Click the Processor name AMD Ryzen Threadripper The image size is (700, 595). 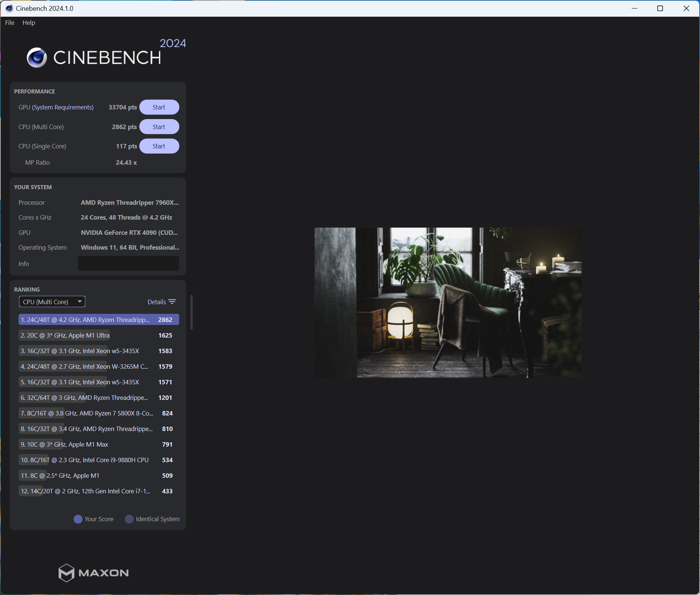pyautogui.click(x=130, y=203)
